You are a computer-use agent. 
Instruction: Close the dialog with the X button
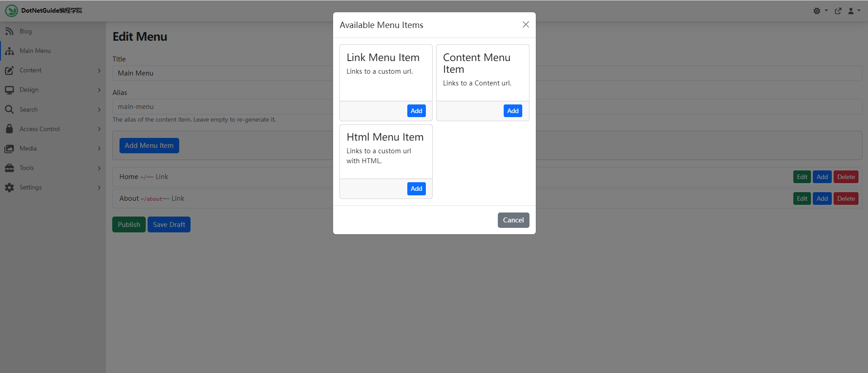click(x=525, y=24)
